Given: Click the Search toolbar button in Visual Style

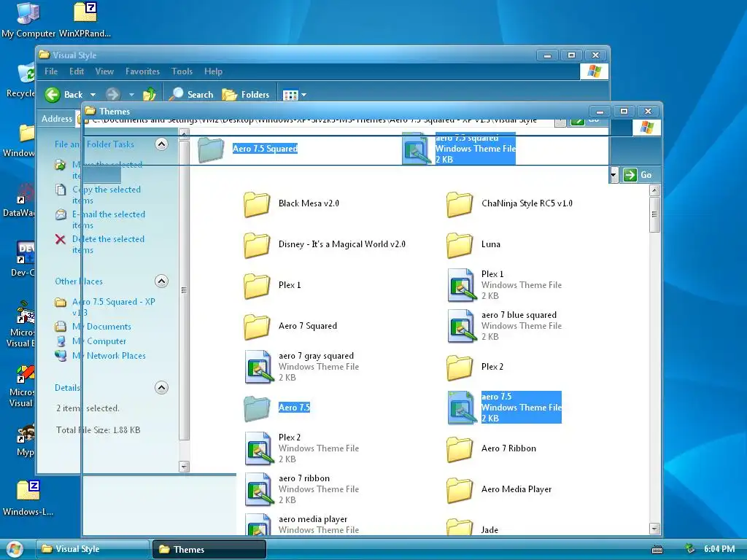Looking at the screenshot, I should (x=191, y=94).
